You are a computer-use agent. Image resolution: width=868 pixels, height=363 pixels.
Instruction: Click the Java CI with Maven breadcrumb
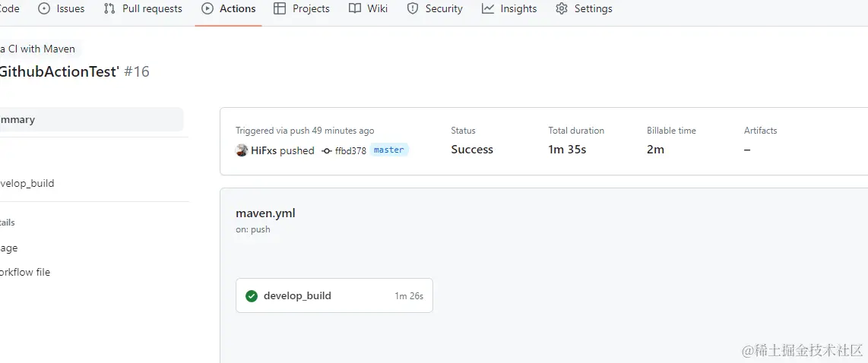[x=38, y=49]
